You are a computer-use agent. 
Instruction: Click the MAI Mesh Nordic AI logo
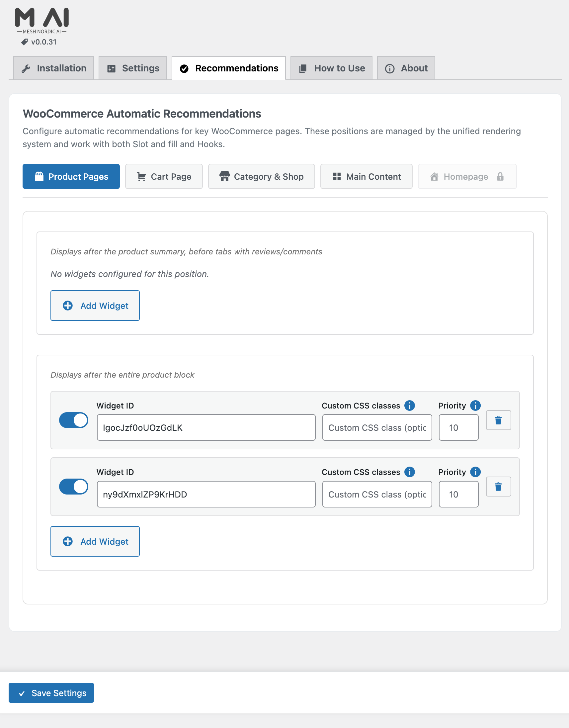(x=41, y=21)
